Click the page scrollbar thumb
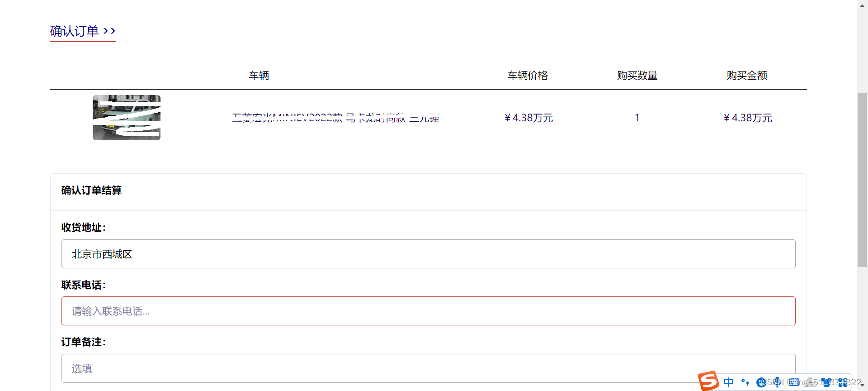The height and width of the screenshot is (391, 868). pyautogui.click(x=862, y=180)
